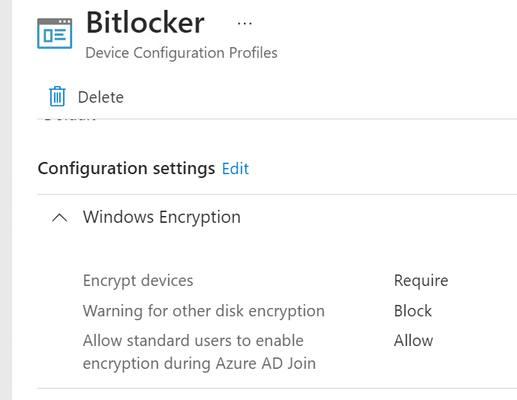
Task: Click the Allow value for Azure AD Join
Action: click(x=413, y=341)
